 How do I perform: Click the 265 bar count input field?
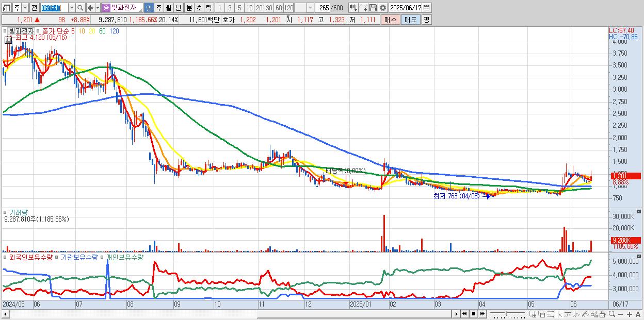tap(323, 8)
